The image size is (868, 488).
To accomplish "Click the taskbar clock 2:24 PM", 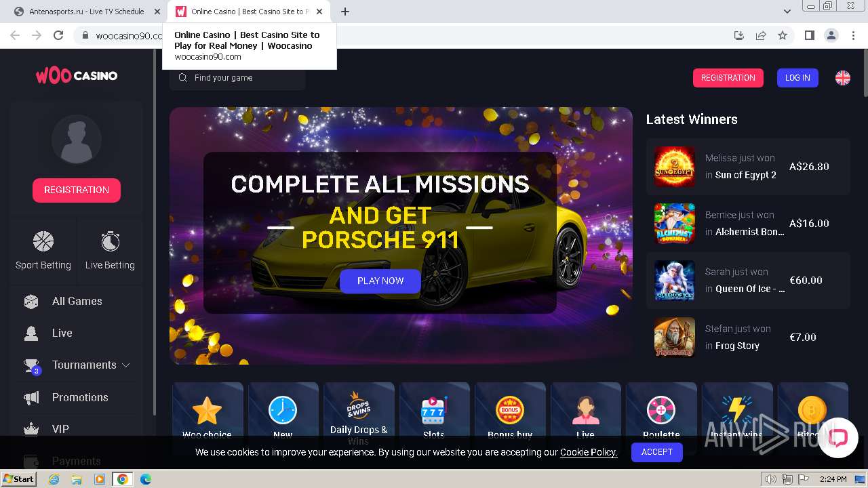I will (x=833, y=479).
